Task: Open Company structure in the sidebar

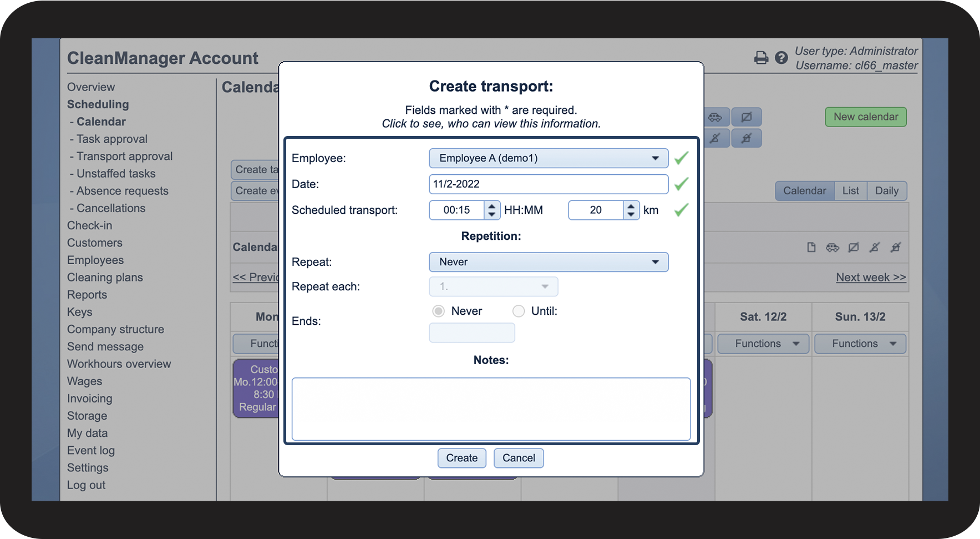Action: (x=115, y=329)
